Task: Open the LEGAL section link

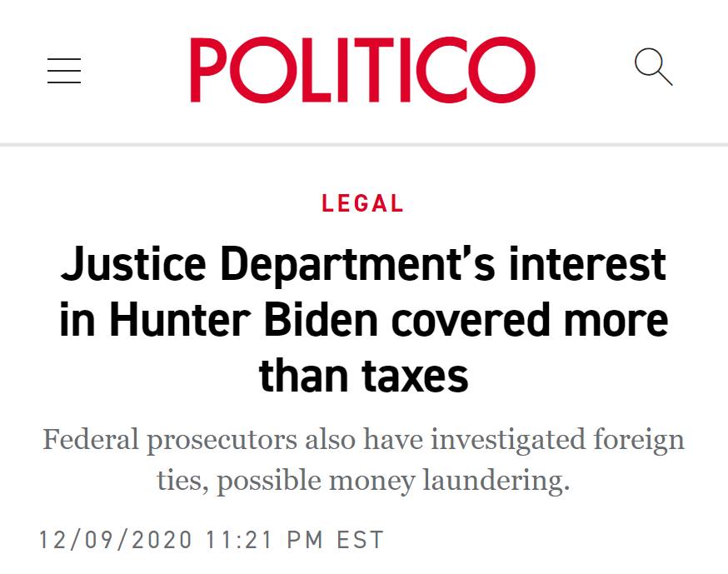Action: coord(363,203)
